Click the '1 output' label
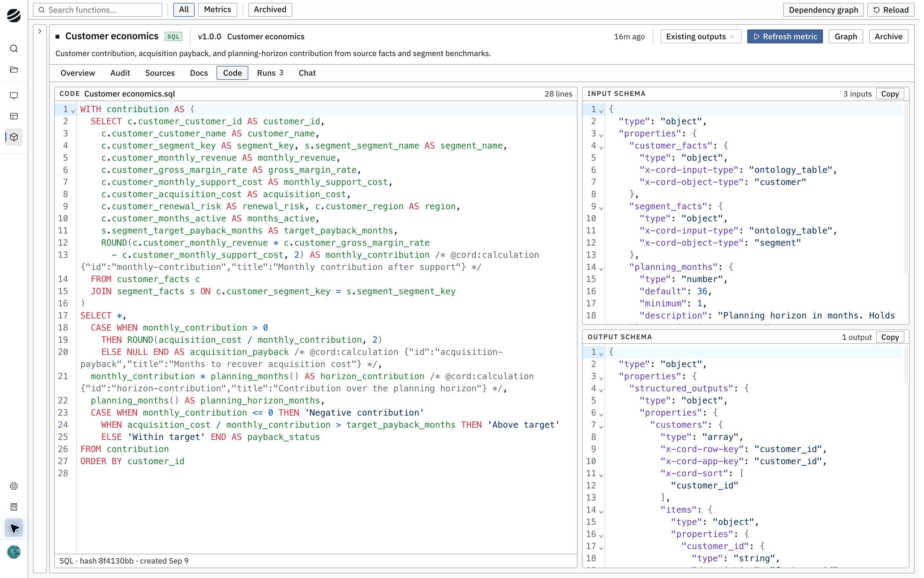The image size is (924, 578). pos(856,337)
